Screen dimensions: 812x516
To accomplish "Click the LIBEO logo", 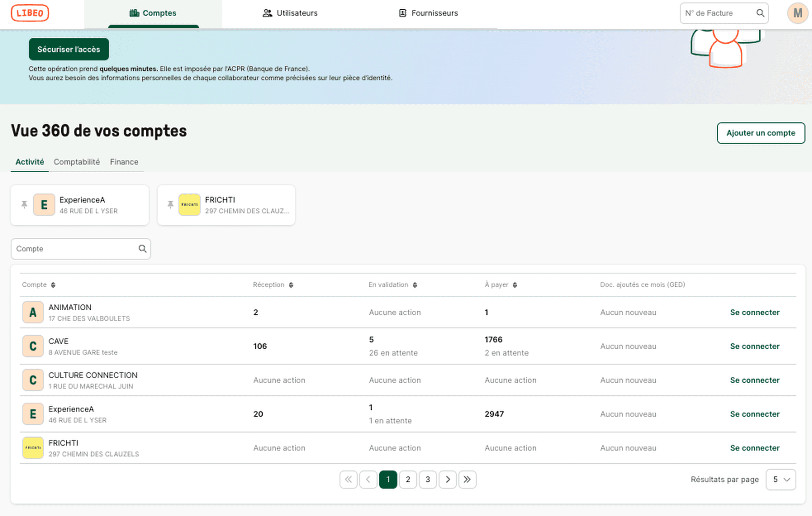I will (x=30, y=13).
